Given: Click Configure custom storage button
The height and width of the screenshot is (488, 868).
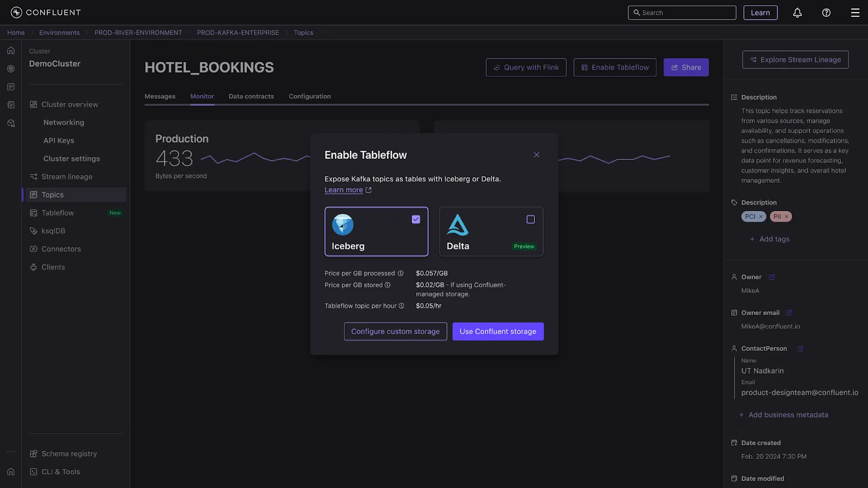Looking at the screenshot, I should (395, 332).
